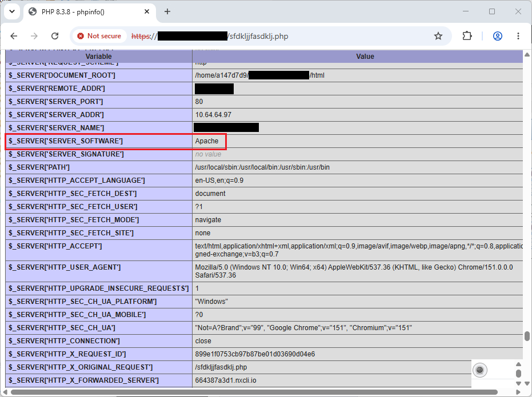
Task: Bookmark this page with the star icon
Action: coord(438,36)
